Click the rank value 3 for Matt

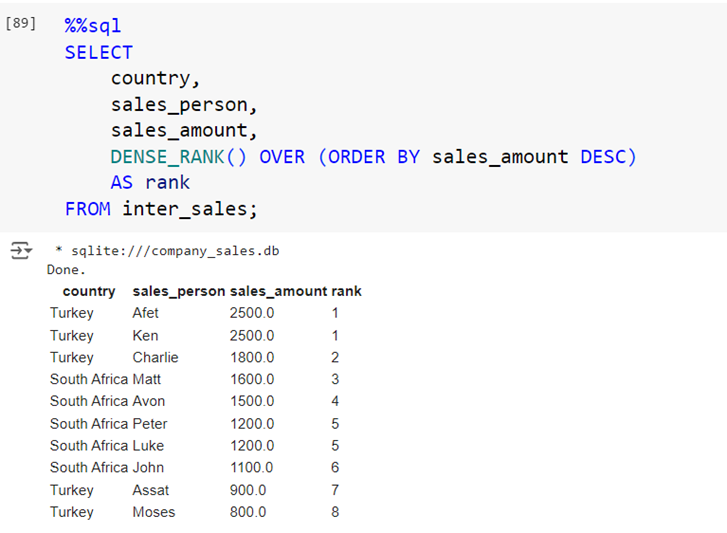point(335,379)
